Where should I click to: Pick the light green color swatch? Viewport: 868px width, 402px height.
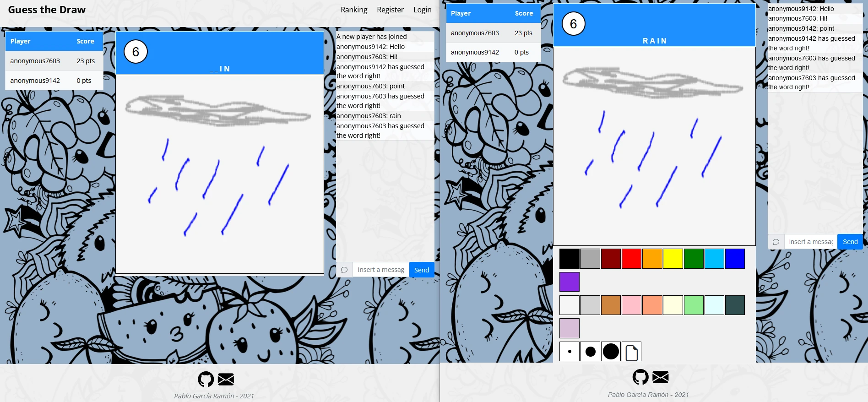point(694,305)
